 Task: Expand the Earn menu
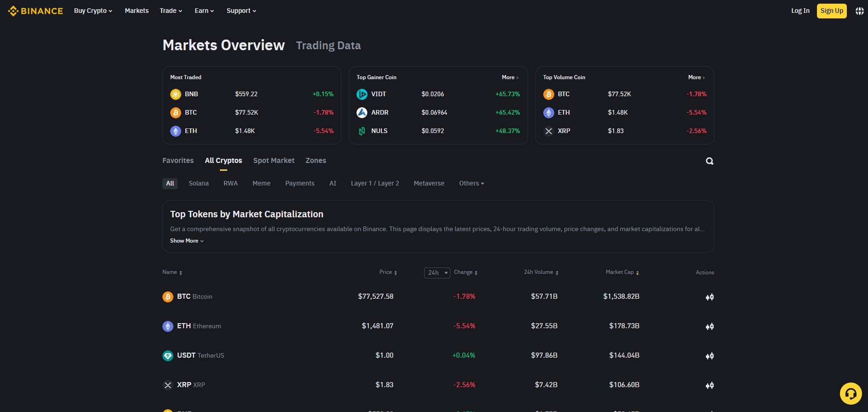point(204,11)
